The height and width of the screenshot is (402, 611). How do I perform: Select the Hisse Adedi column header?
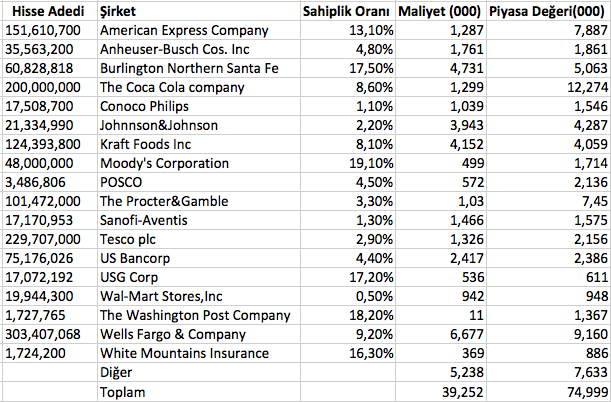pyautogui.click(x=48, y=10)
